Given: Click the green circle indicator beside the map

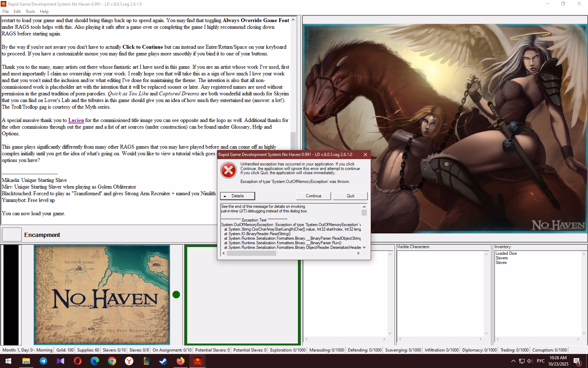Looking at the screenshot, I should click(176, 294).
